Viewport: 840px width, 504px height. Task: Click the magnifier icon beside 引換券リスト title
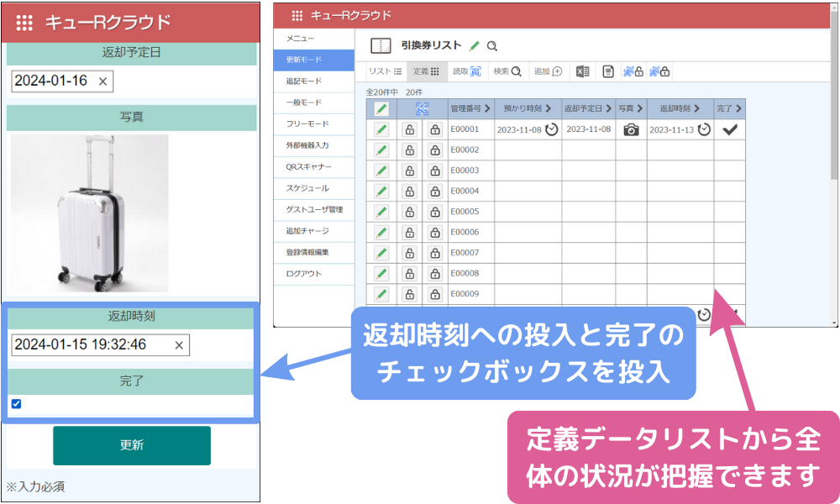491,46
